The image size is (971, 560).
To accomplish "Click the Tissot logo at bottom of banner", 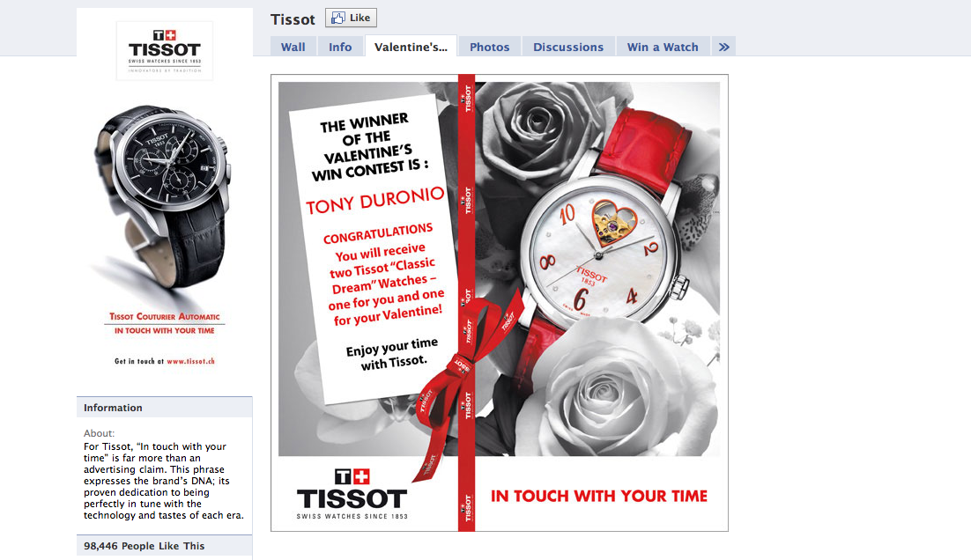I will pyautogui.click(x=352, y=494).
